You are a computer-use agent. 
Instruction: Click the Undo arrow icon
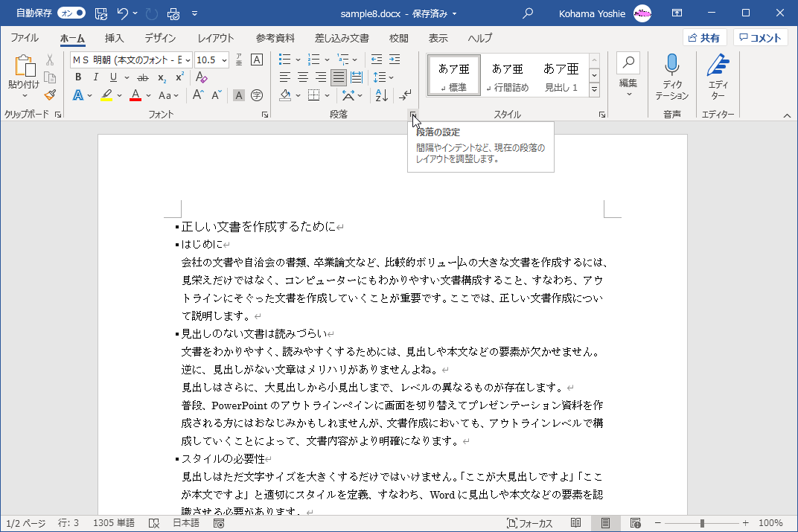[x=122, y=13]
